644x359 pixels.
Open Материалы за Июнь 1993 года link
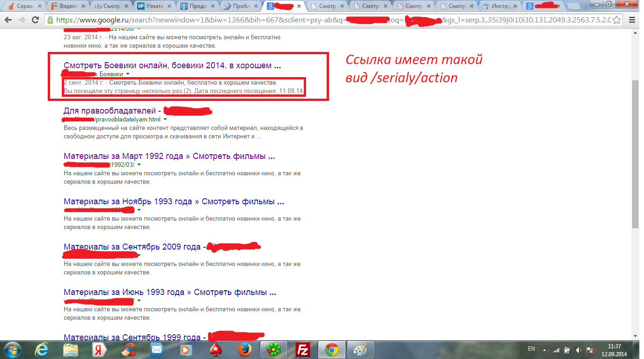coord(170,292)
